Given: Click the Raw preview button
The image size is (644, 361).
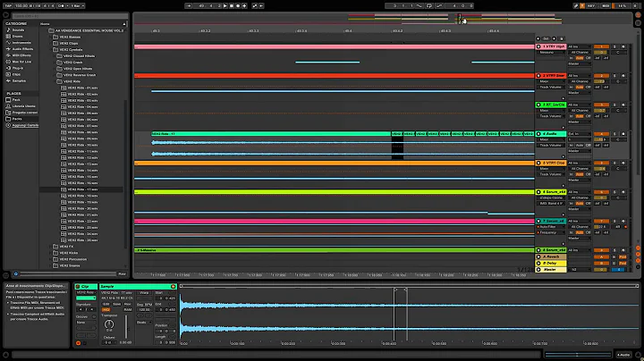Looking at the screenshot, I should click(122, 274).
